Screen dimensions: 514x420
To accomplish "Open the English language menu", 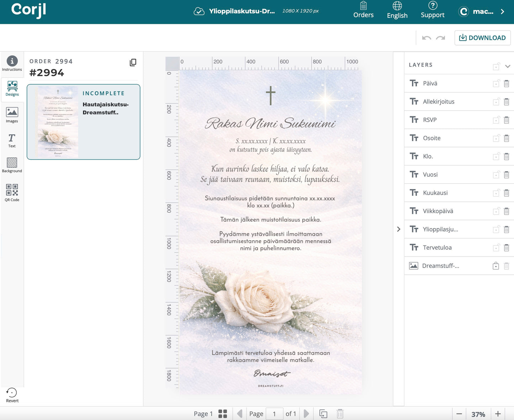I will [x=397, y=10].
